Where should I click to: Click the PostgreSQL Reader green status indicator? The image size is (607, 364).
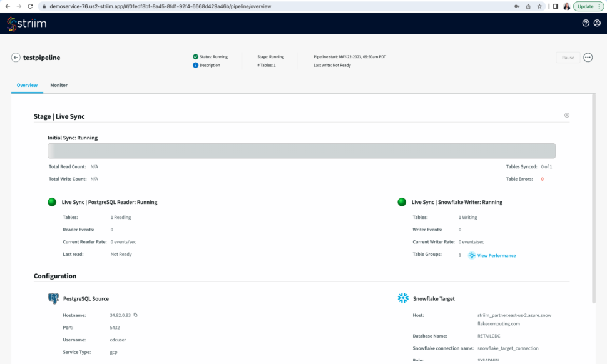[x=53, y=202]
